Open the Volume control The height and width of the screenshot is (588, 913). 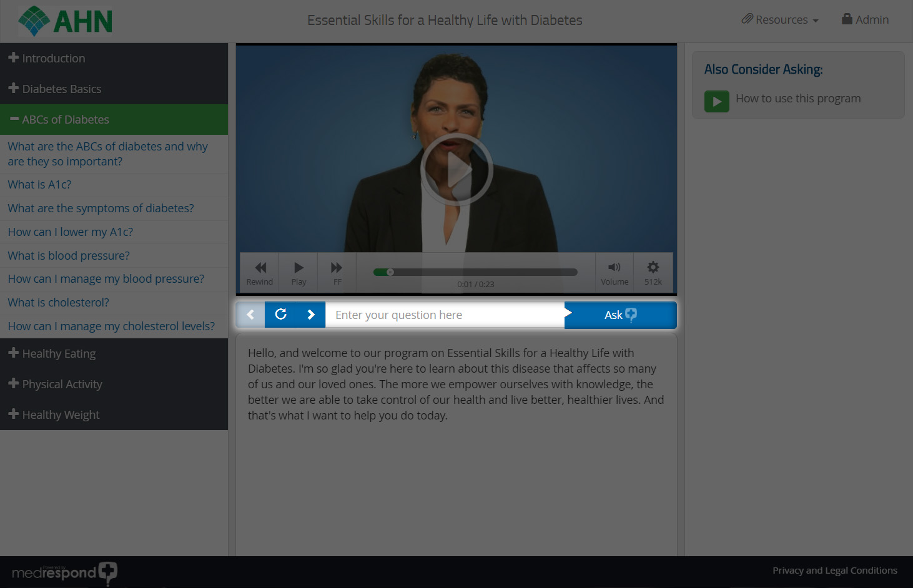click(614, 273)
